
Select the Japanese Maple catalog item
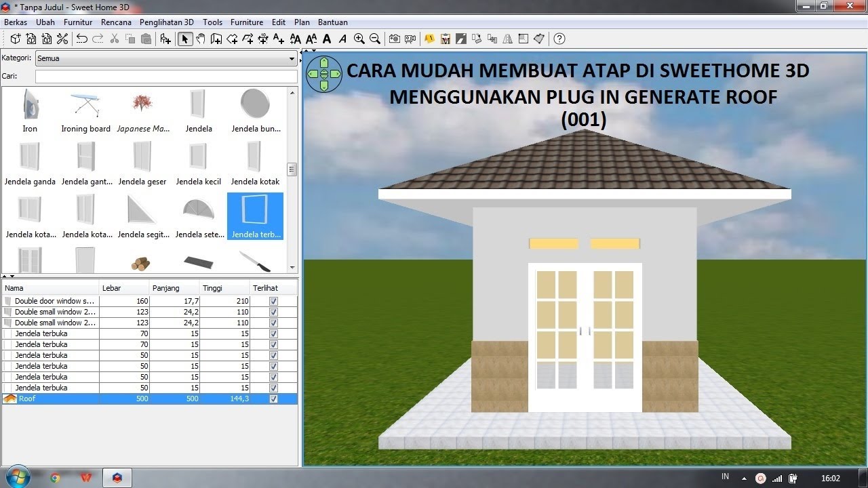[x=142, y=110]
